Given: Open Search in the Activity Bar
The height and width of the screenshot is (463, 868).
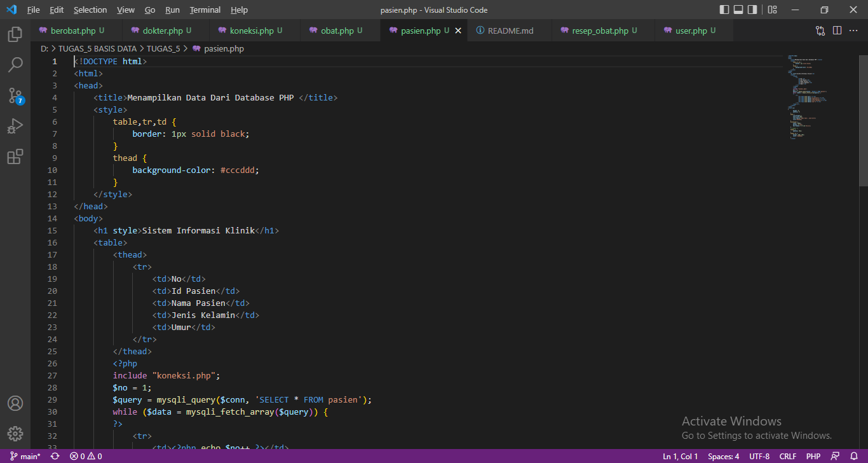Looking at the screenshot, I should (x=15, y=65).
